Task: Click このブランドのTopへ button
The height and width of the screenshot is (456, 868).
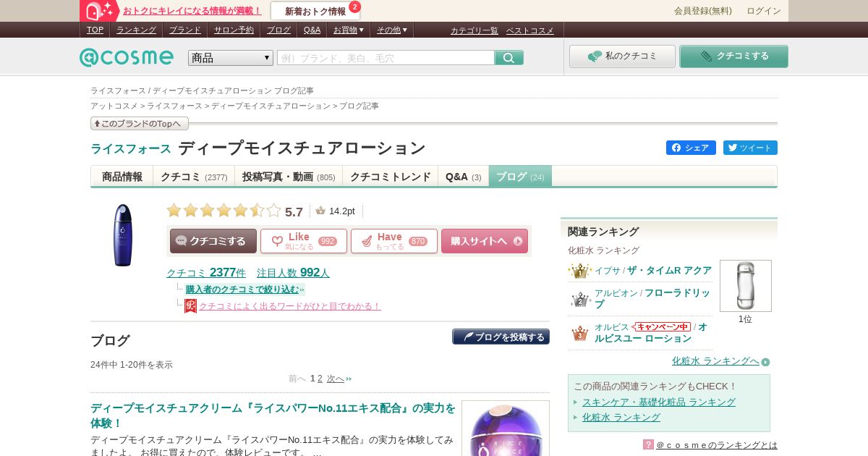Action: (140, 124)
